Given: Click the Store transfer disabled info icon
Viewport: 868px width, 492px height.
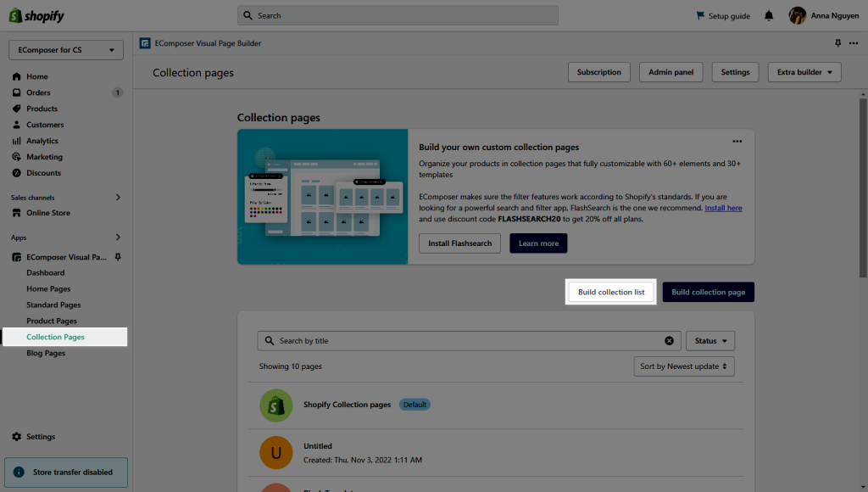Looking at the screenshot, I should click(x=19, y=472).
